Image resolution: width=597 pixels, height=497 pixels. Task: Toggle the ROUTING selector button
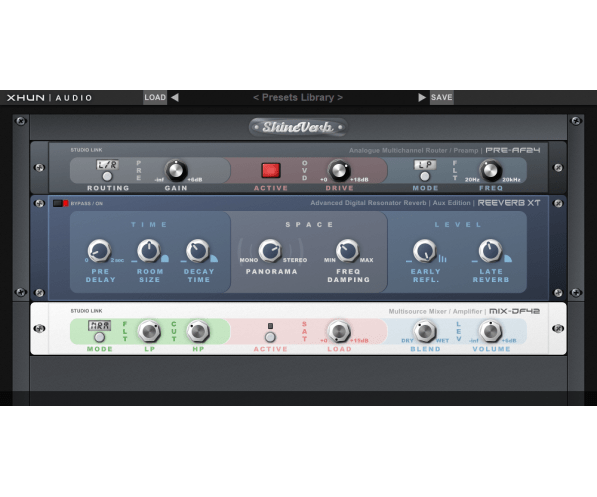point(107,176)
